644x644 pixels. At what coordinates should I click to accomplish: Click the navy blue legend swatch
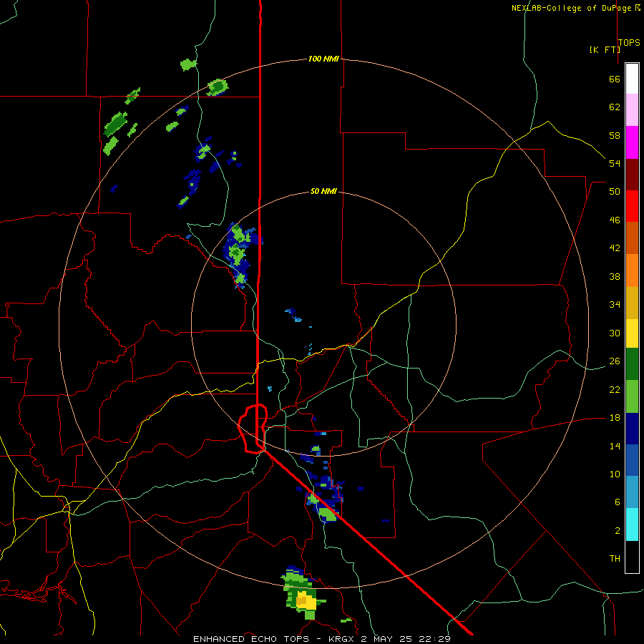632,429
